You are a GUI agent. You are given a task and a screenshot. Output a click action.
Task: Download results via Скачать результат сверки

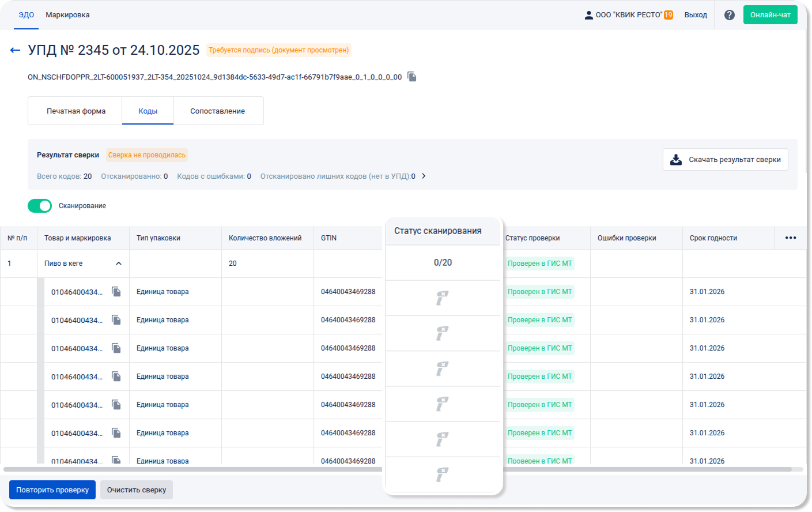(726, 160)
